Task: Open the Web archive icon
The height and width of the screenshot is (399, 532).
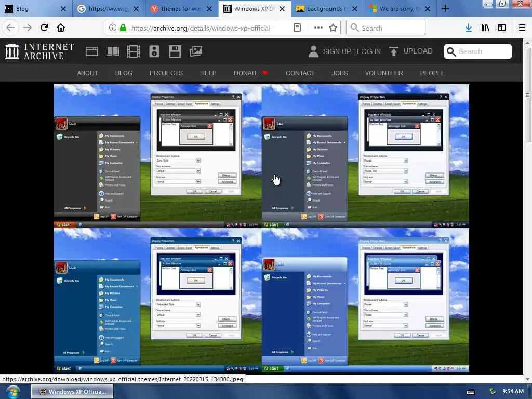Action: [x=92, y=51]
